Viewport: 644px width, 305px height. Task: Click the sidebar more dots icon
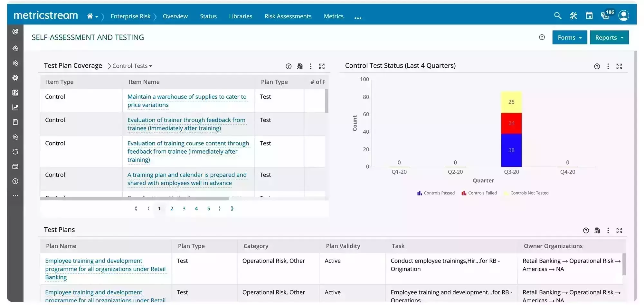tap(15, 196)
